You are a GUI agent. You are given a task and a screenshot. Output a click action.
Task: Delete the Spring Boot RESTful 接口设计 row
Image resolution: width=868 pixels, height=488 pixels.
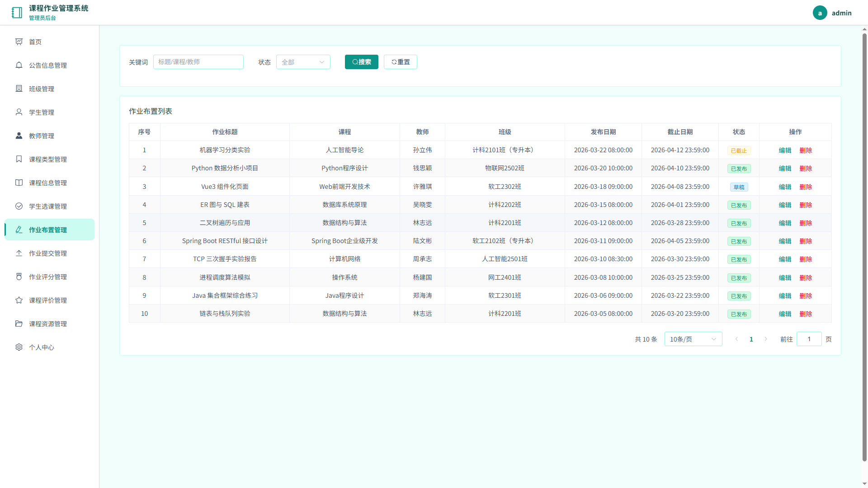(806, 241)
